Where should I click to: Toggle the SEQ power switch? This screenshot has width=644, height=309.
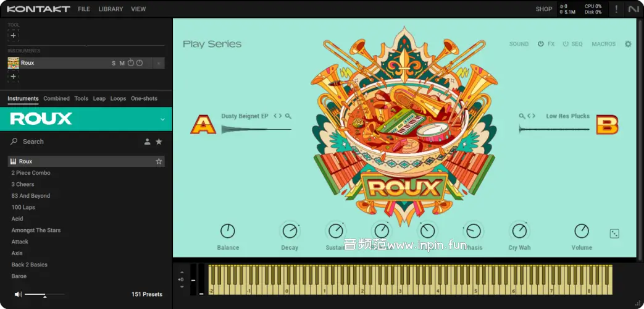pos(566,44)
